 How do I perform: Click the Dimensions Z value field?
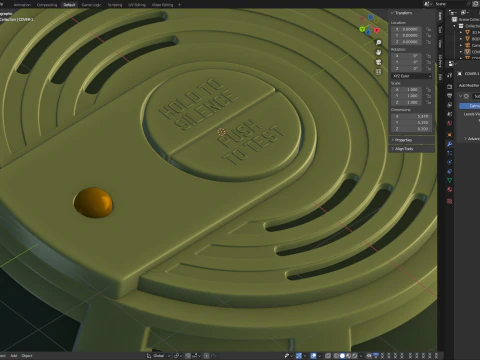[x=412, y=129]
